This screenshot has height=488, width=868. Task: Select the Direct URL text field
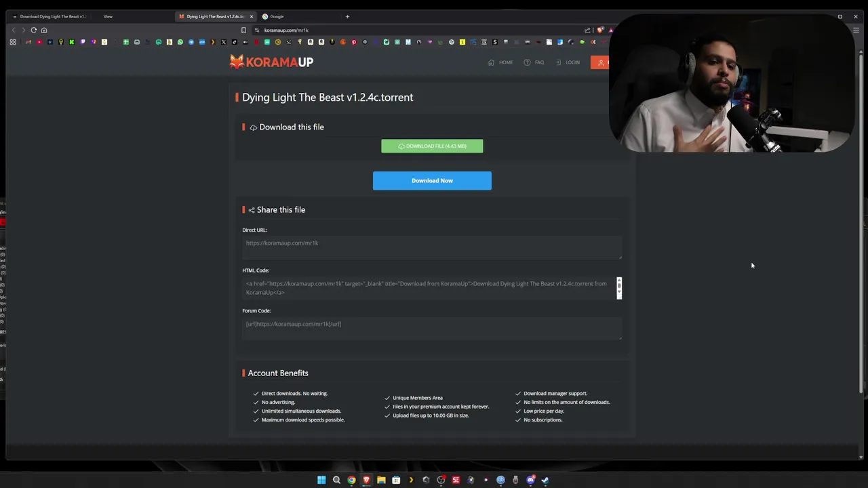pyautogui.click(x=432, y=247)
